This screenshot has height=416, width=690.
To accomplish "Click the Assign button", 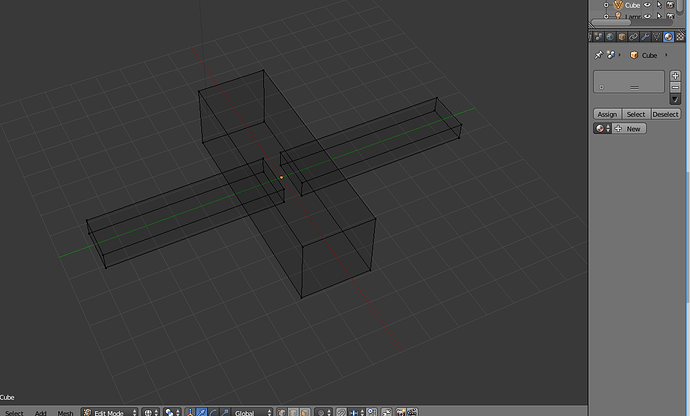I will [607, 114].
